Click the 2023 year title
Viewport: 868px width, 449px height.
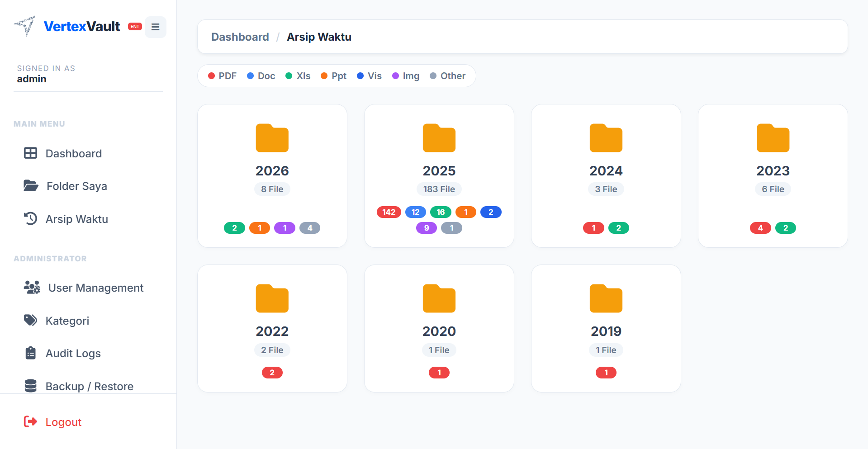(x=773, y=170)
